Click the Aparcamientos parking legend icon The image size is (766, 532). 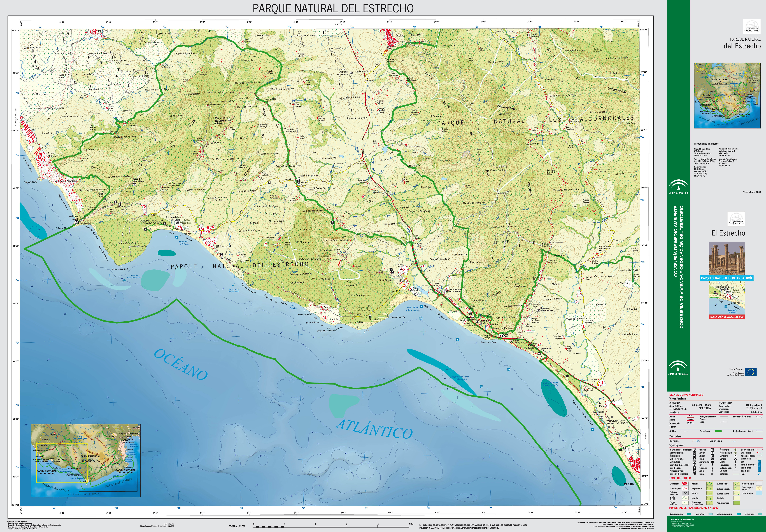(712, 462)
